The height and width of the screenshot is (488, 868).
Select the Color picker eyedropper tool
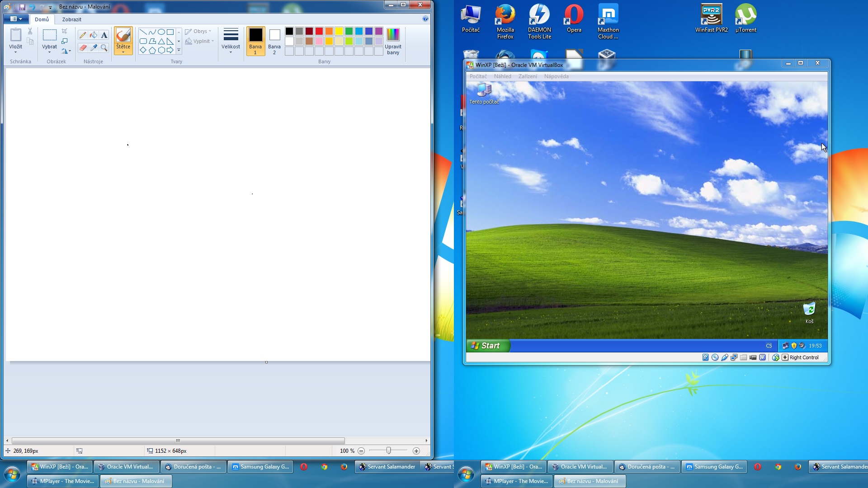[94, 47]
